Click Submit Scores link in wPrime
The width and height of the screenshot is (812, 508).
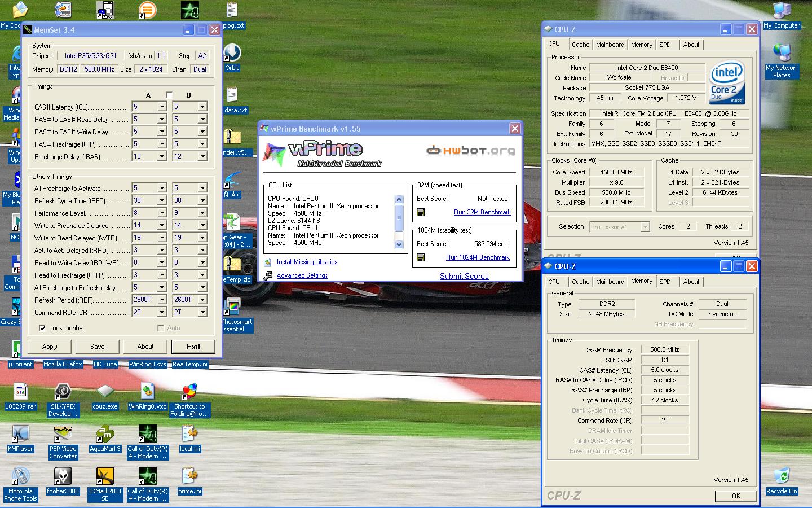[x=464, y=276]
